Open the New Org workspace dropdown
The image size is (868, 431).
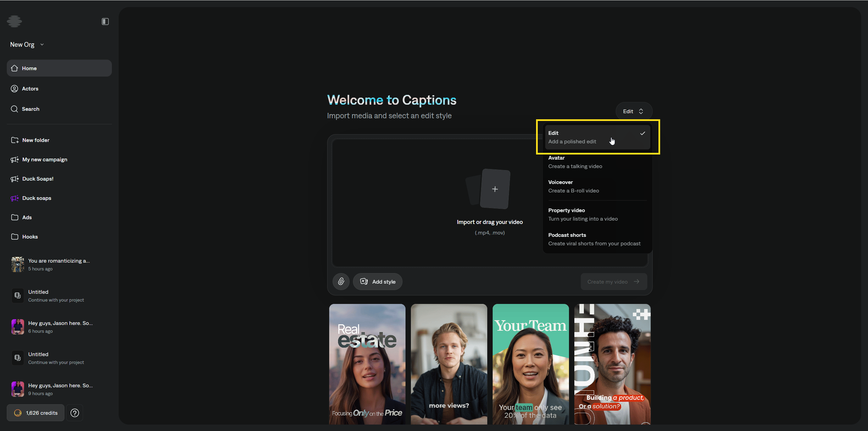(27, 44)
